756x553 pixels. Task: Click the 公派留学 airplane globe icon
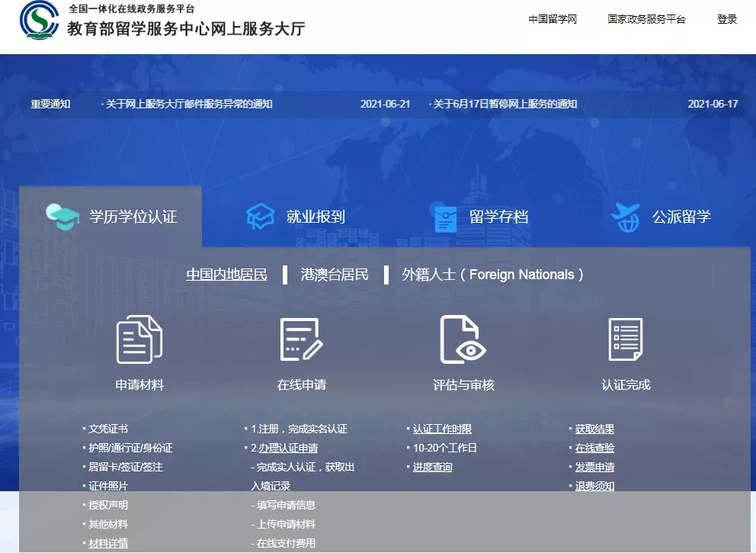click(x=625, y=217)
